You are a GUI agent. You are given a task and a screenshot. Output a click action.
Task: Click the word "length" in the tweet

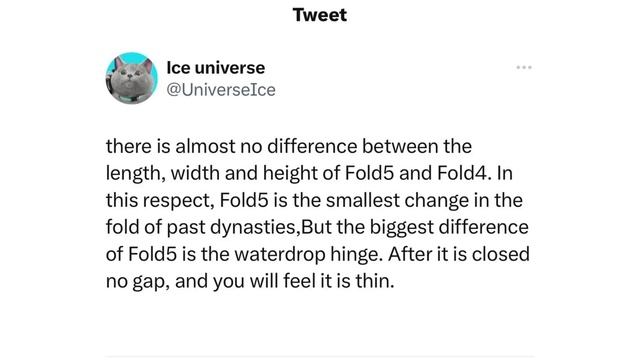tap(133, 174)
